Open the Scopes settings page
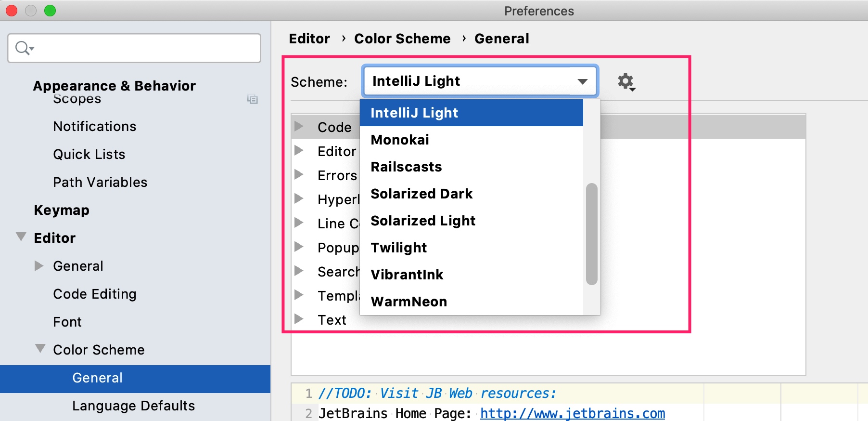The width and height of the screenshot is (868, 421). tap(77, 99)
